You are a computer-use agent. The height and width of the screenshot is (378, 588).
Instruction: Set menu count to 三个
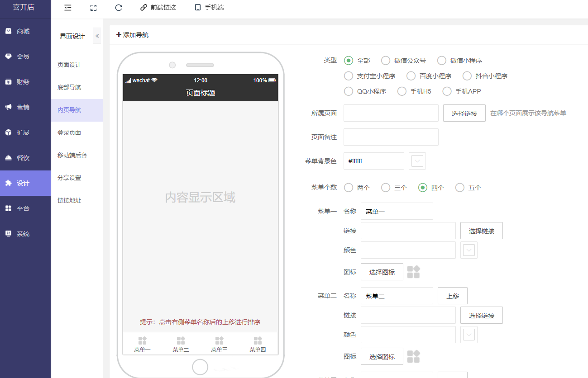tap(386, 188)
